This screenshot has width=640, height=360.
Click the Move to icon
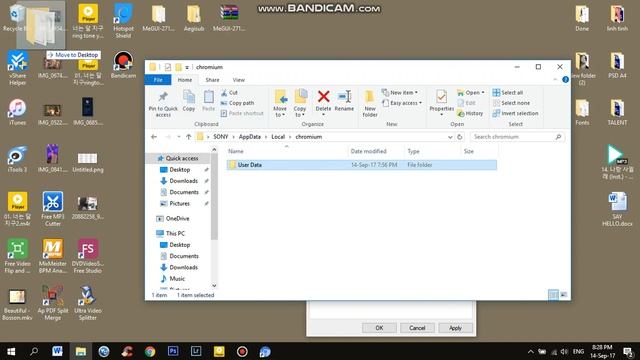(x=280, y=104)
